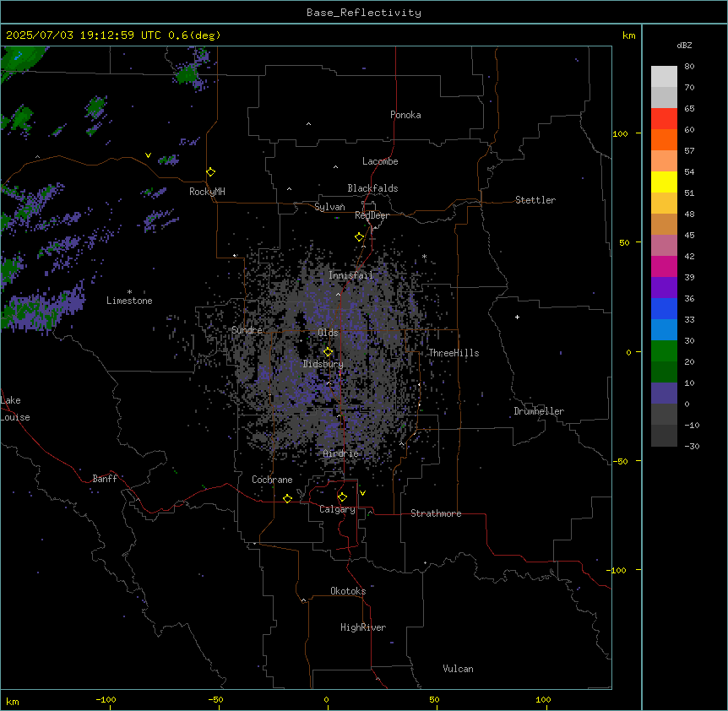Pick the light gray 70-80 dBZ legend swatch
728x711 pixels.
pyautogui.click(x=664, y=77)
